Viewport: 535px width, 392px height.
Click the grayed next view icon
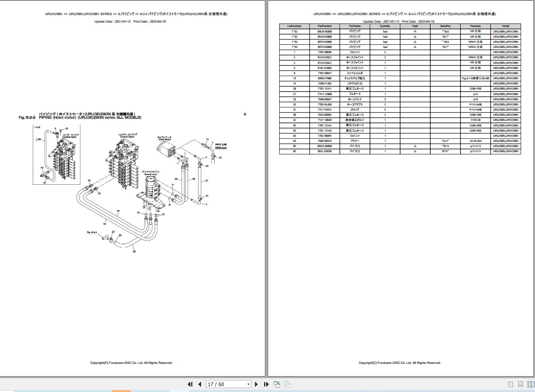click(287, 384)
